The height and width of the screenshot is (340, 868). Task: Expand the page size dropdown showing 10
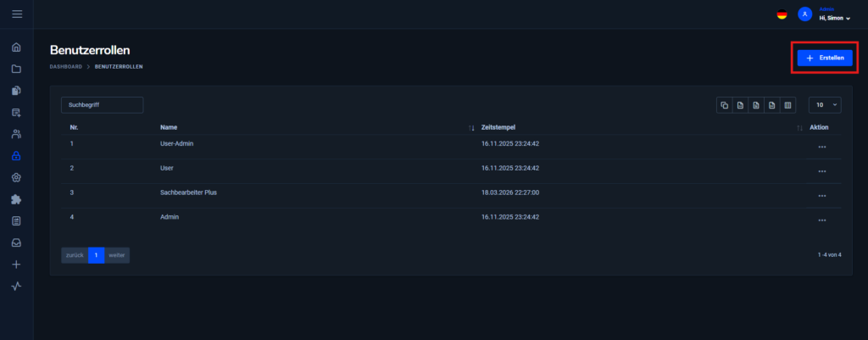tap(825, 105)
